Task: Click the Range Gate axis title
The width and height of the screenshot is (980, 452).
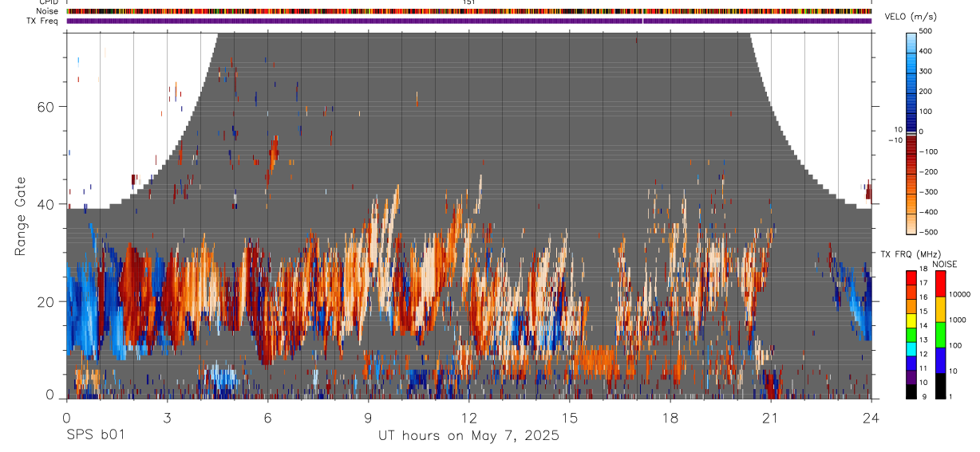Action: 20,216
